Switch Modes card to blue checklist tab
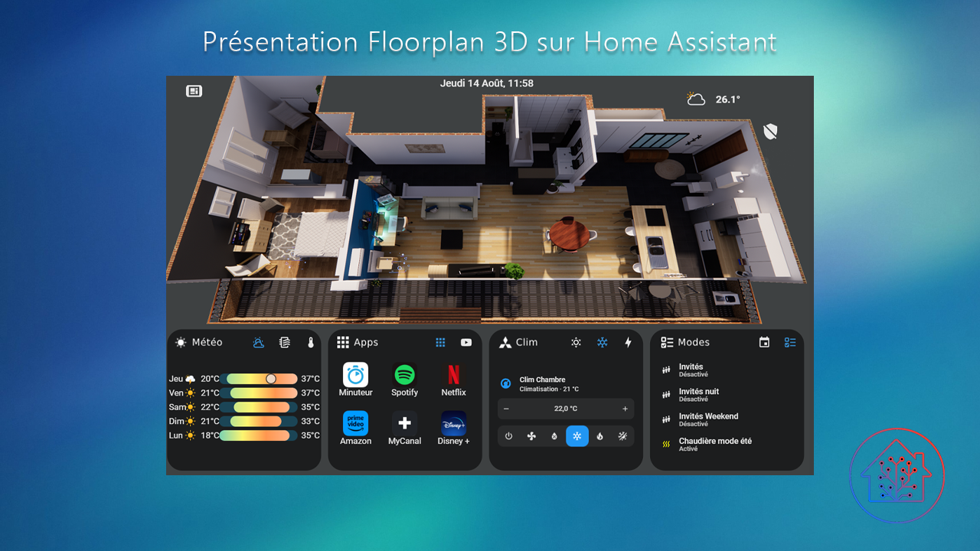 pos(790,343)
